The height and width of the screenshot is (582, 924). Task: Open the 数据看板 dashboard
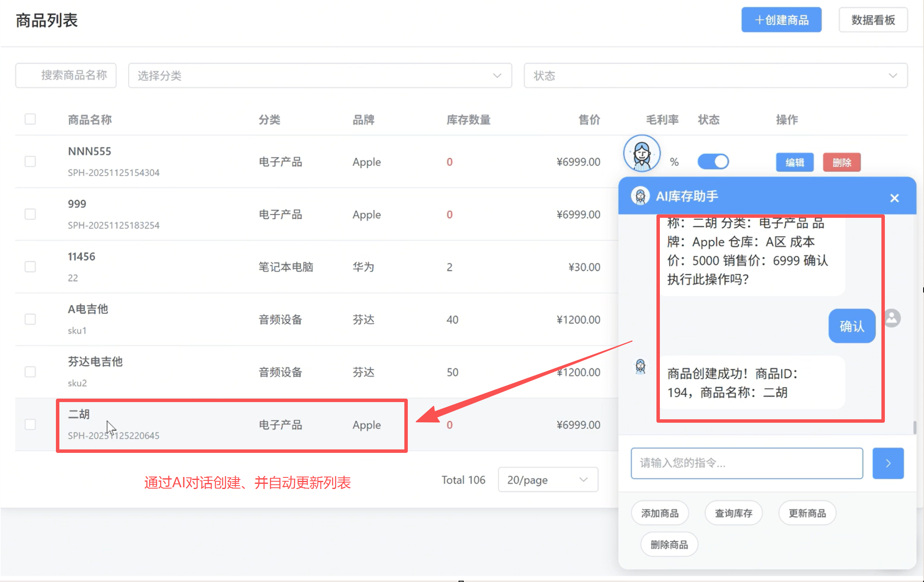pos(873,19)
